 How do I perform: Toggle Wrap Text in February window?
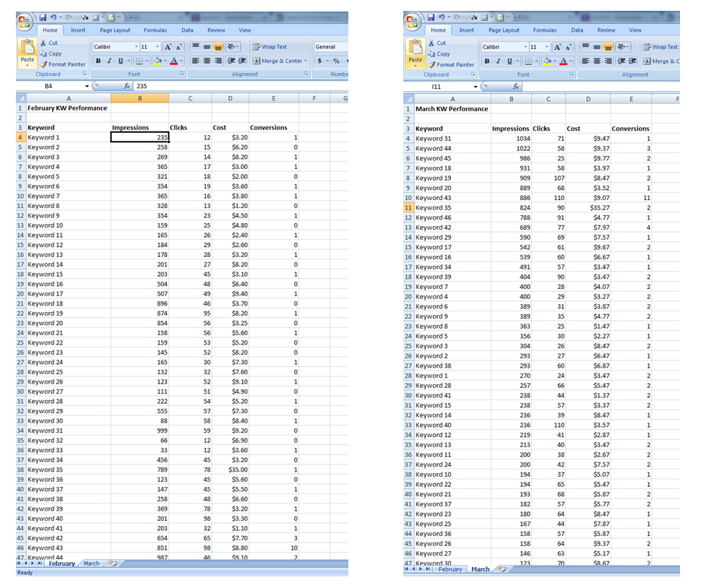(x=270, y=46)
